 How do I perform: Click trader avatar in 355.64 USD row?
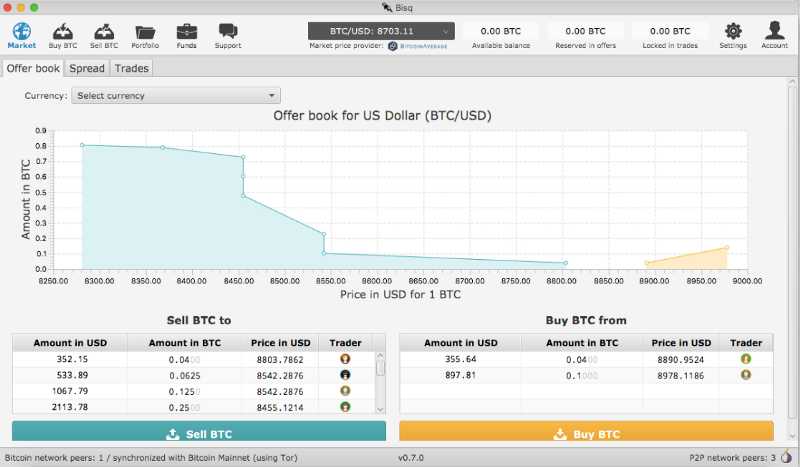746,359
